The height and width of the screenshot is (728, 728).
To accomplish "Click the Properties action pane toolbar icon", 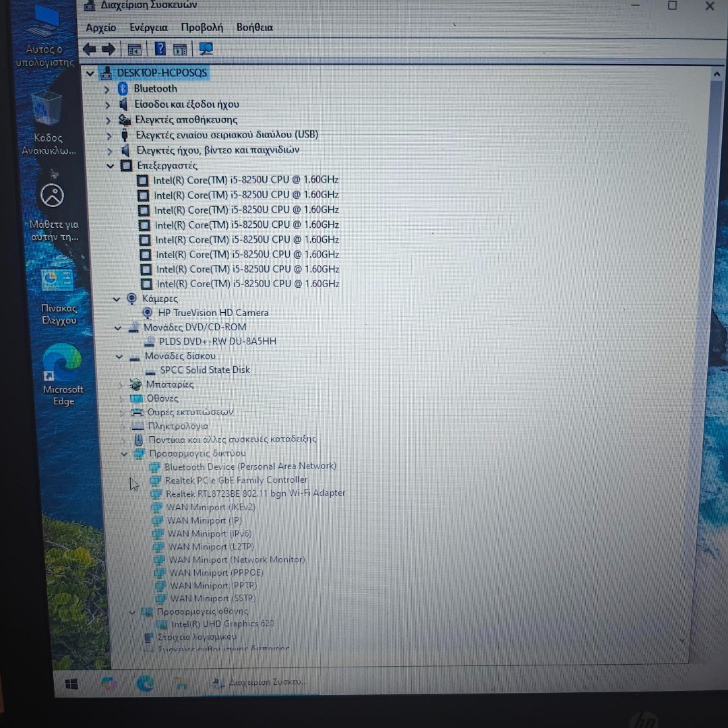I will [x=180, y=49].
